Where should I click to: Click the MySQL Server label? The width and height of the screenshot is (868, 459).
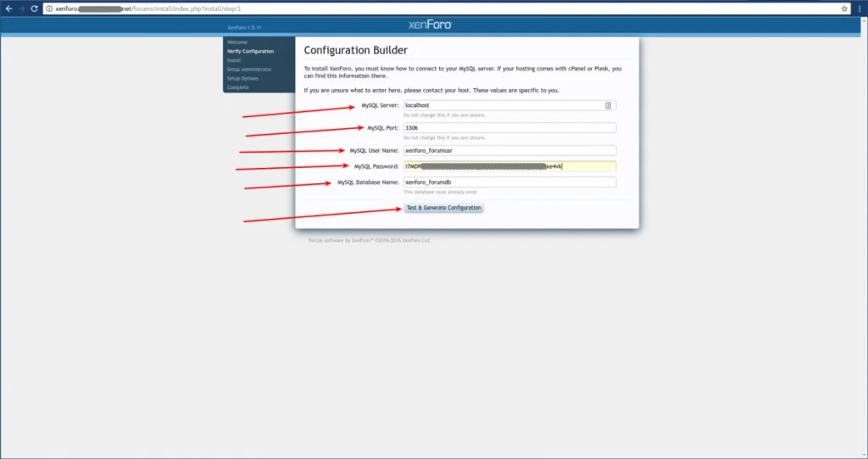pos(380,105)
